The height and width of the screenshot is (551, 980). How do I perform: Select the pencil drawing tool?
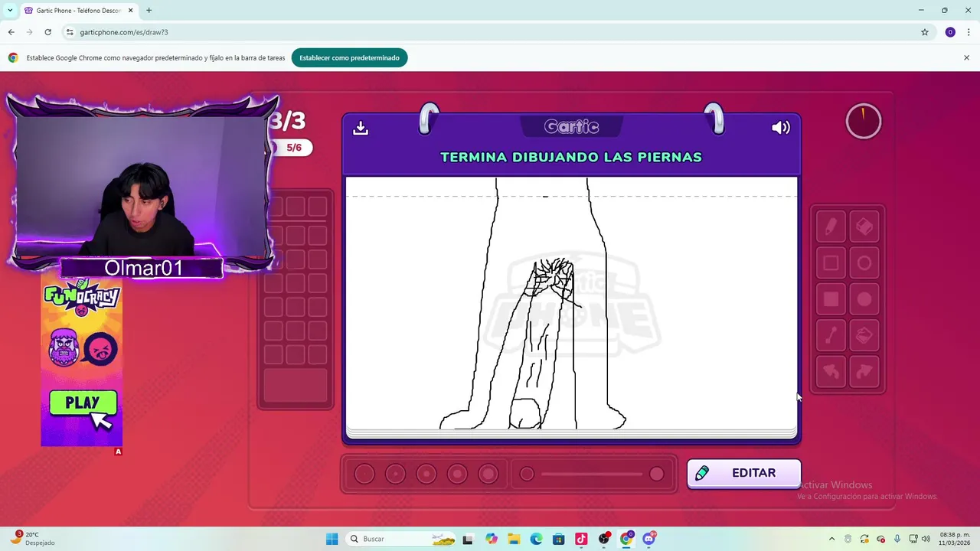(x=831, y=227)
